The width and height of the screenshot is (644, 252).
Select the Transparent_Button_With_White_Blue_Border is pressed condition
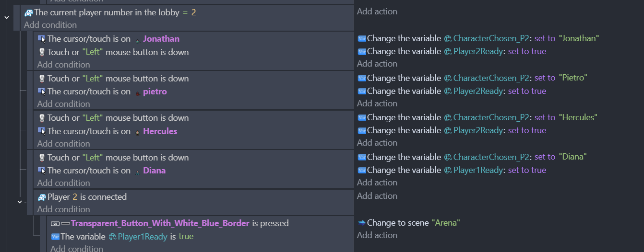click(170, 223)
